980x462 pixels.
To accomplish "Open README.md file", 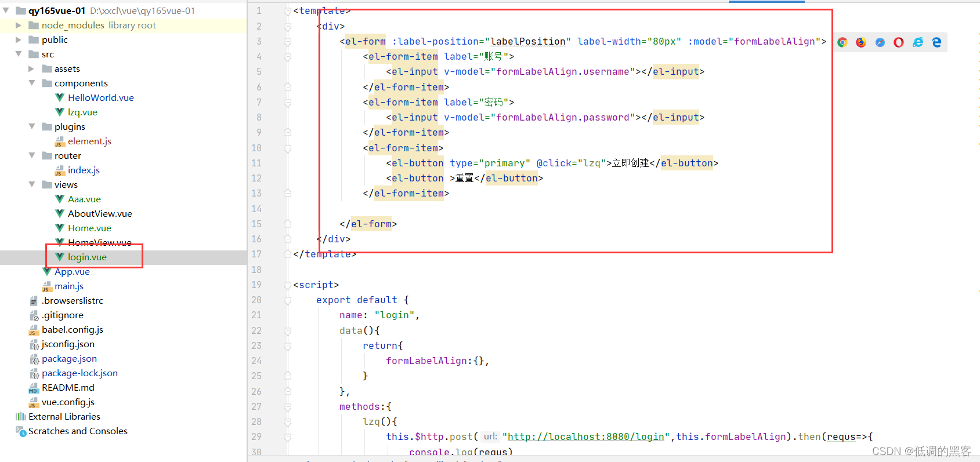I will (x=68, y=387).
